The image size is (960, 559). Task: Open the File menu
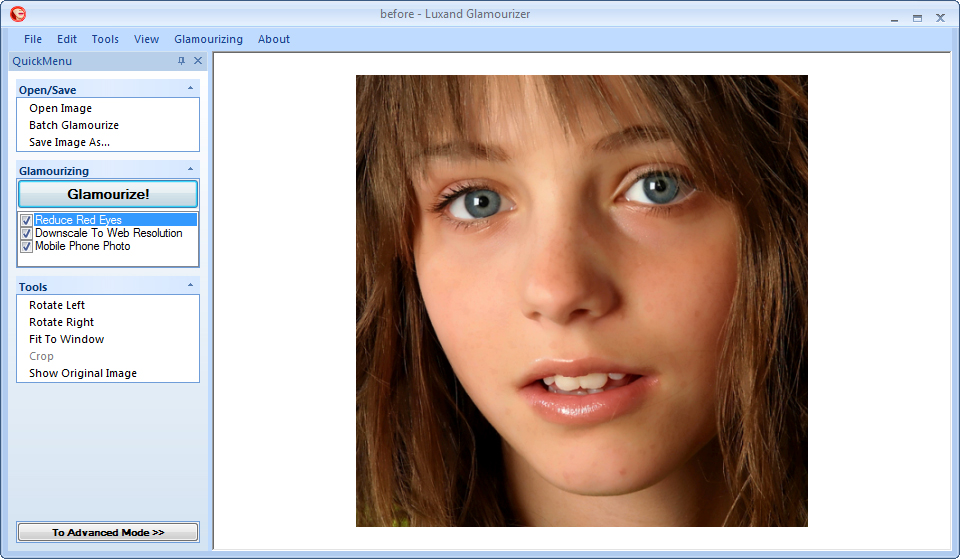[33, 39]
